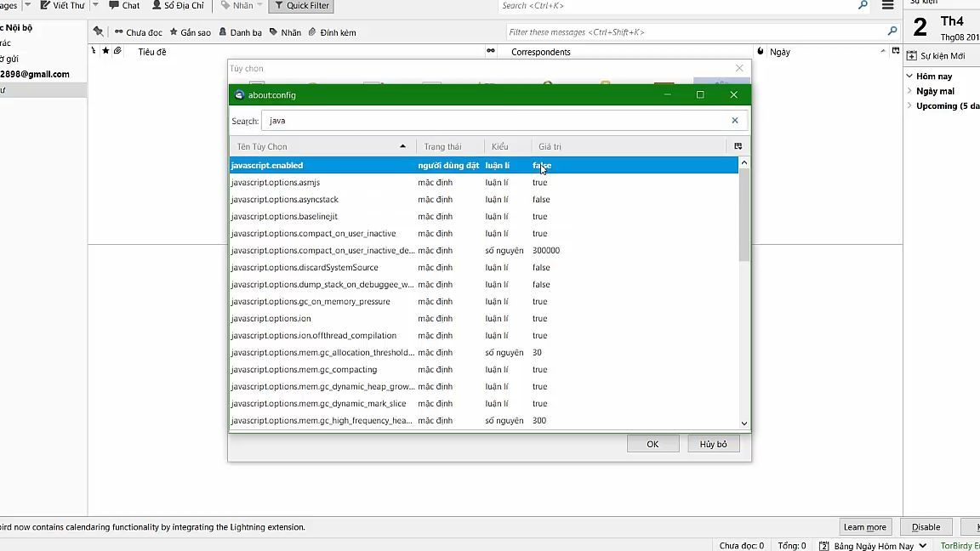980x551 pixels.
Task: Select the javascript.enabled preference row
Action: 484,165
